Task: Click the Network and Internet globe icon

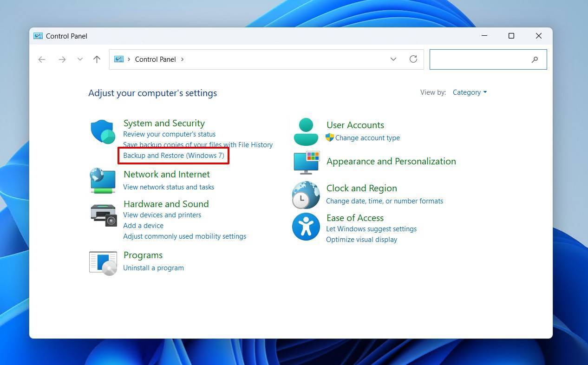Action: click(103, 180)
